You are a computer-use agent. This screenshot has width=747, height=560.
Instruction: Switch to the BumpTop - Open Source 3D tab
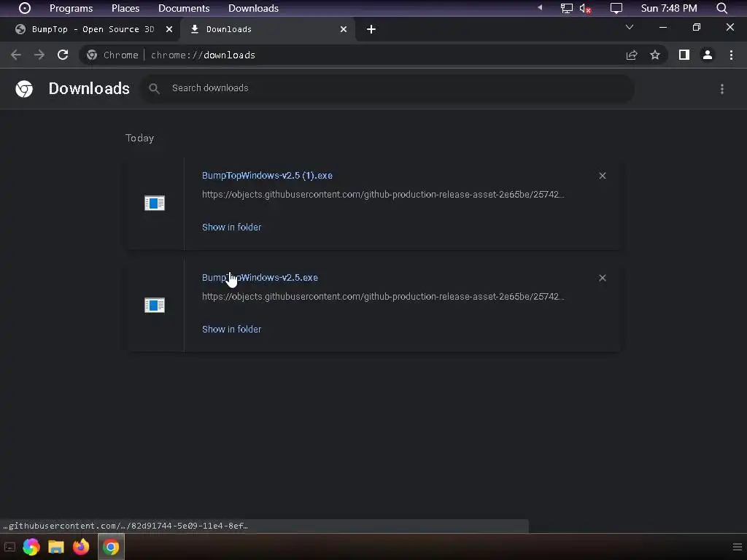[x=93, y=29]
